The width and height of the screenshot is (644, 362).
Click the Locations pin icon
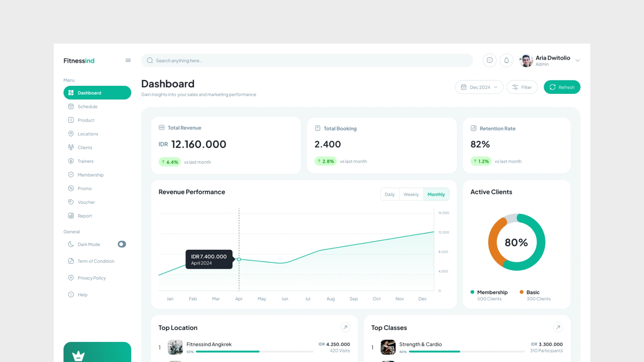pos(71,134)
